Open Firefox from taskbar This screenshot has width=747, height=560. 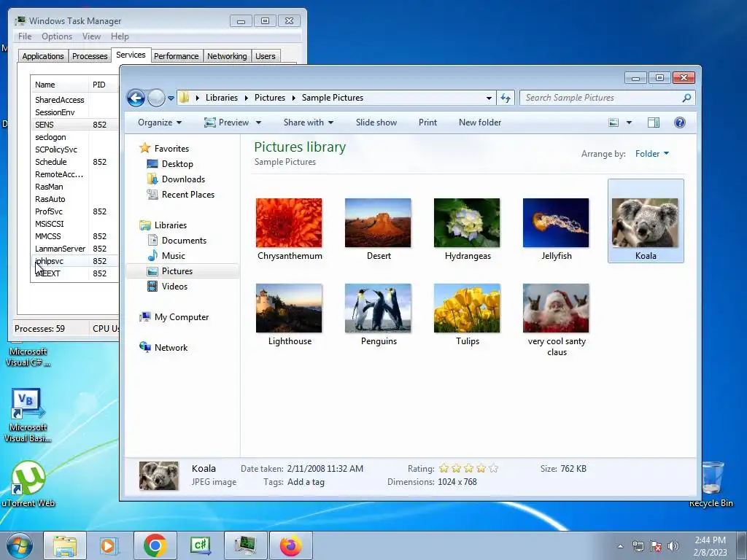point(291,545)
